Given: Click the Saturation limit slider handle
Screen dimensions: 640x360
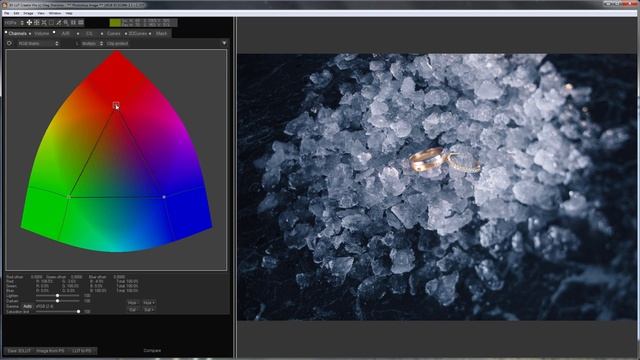Looking at the screenshot, I should click(x=78, y=311).
